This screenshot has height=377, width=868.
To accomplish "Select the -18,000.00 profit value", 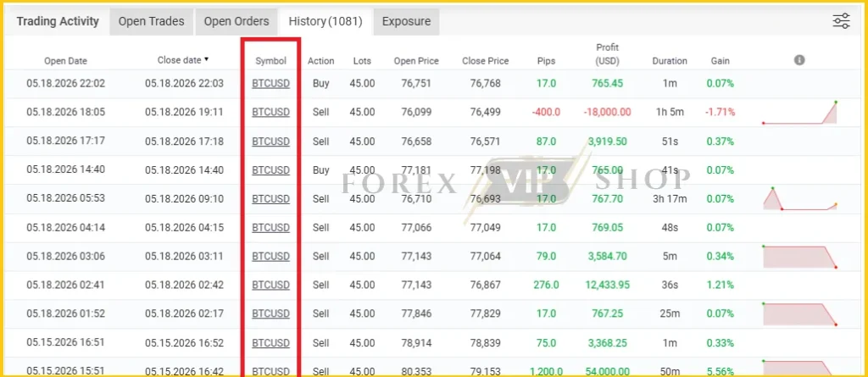I will click(x=607, y=113).
